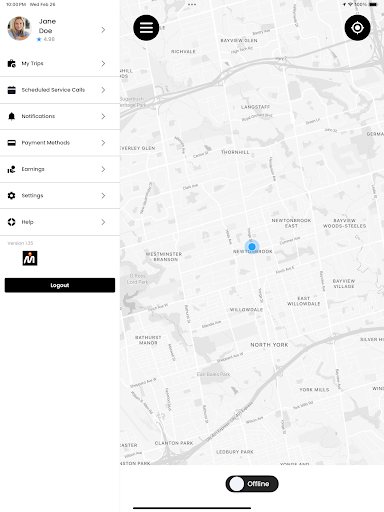The height and width of the screenshot is (512, 384).
Task: Click the blue current location dot
Action: coord(252,247)
